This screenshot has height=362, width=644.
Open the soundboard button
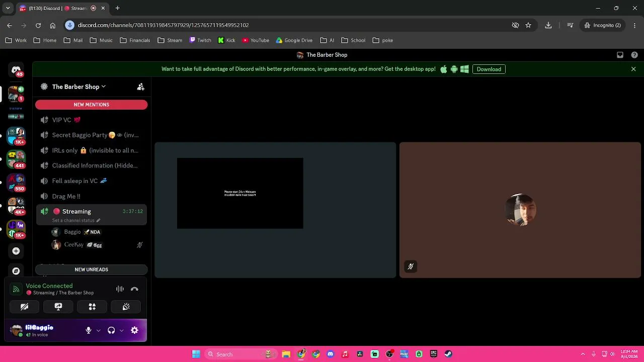click(x=126, y=307)
